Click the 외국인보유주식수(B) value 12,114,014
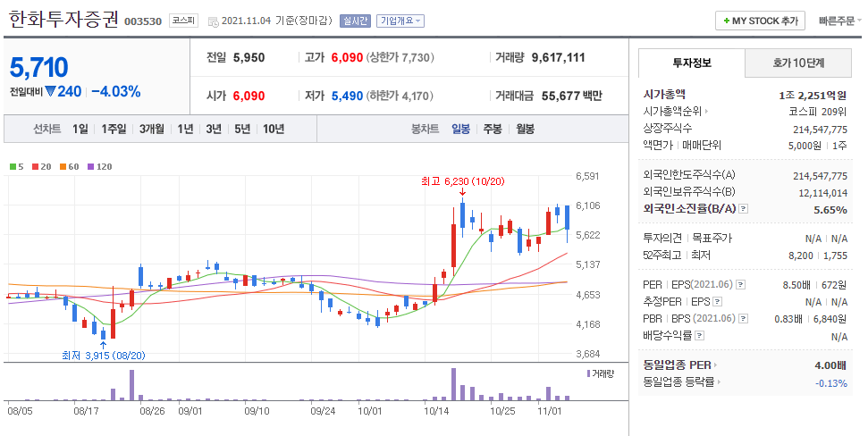The height and width of the screenshot is (436, 868). tap(823, 193)
